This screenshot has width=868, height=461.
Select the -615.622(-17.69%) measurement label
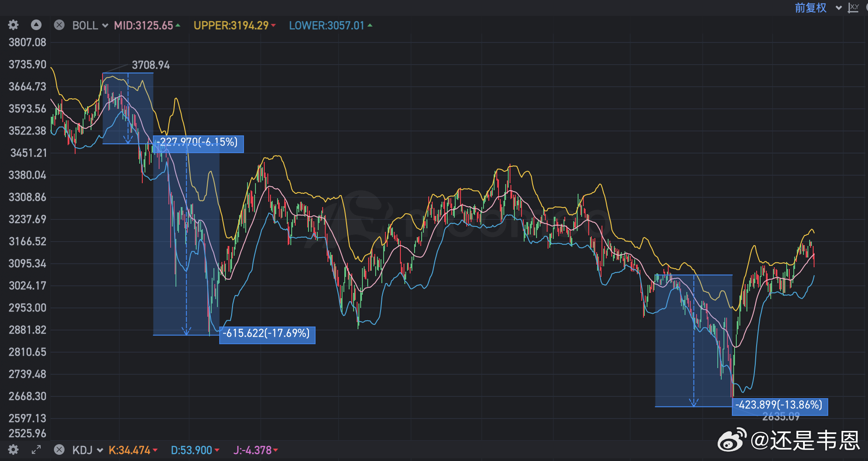pos(267,334)
